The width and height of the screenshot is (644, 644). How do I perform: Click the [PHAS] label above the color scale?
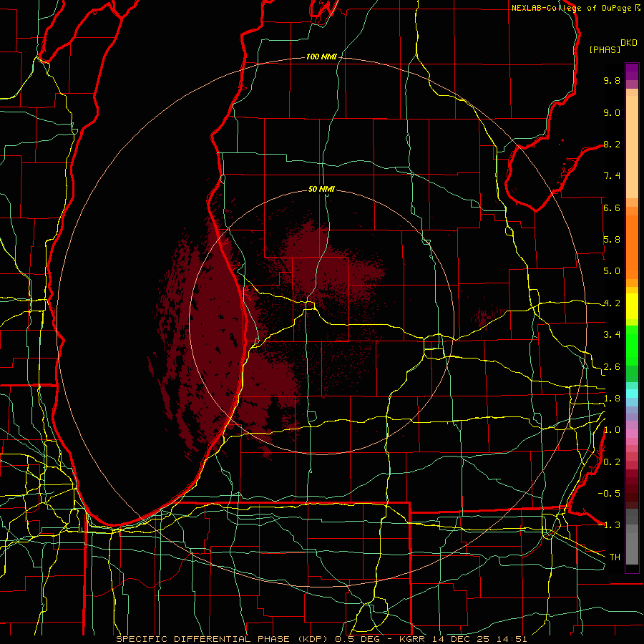(605, 49)
